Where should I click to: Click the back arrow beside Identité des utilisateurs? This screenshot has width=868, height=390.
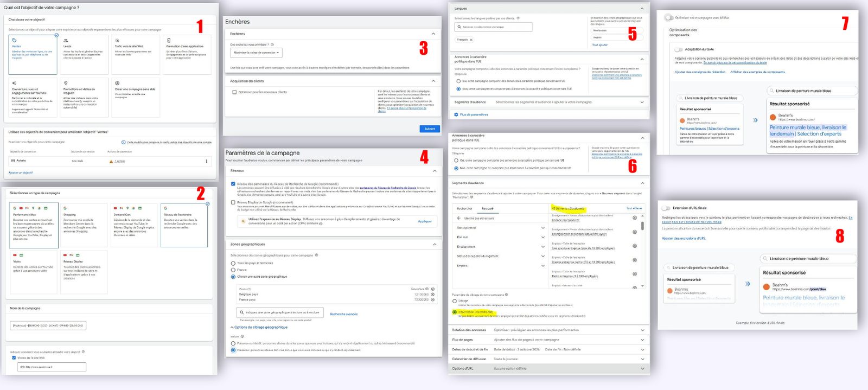coord(459,218)
